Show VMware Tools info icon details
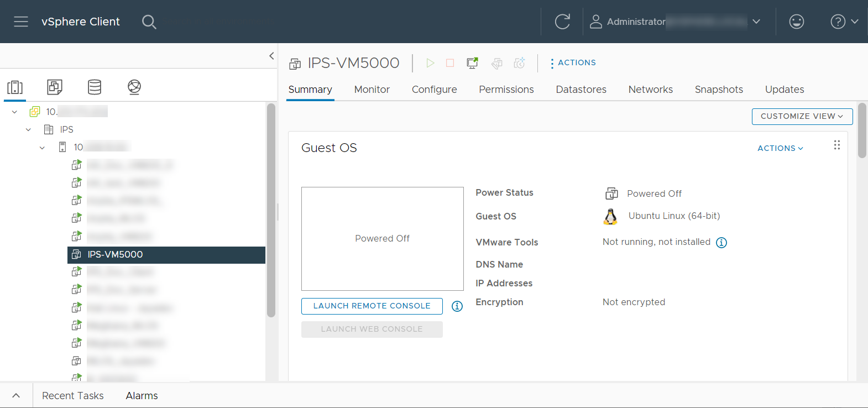868x408 pixels. [x=721, y=243]
